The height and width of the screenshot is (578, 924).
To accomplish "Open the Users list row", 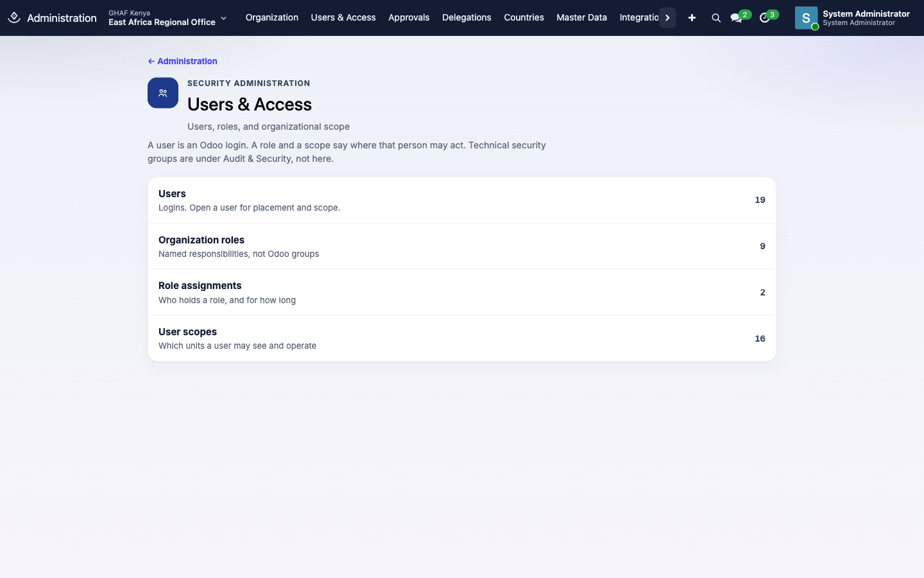I will coord(462,200).
